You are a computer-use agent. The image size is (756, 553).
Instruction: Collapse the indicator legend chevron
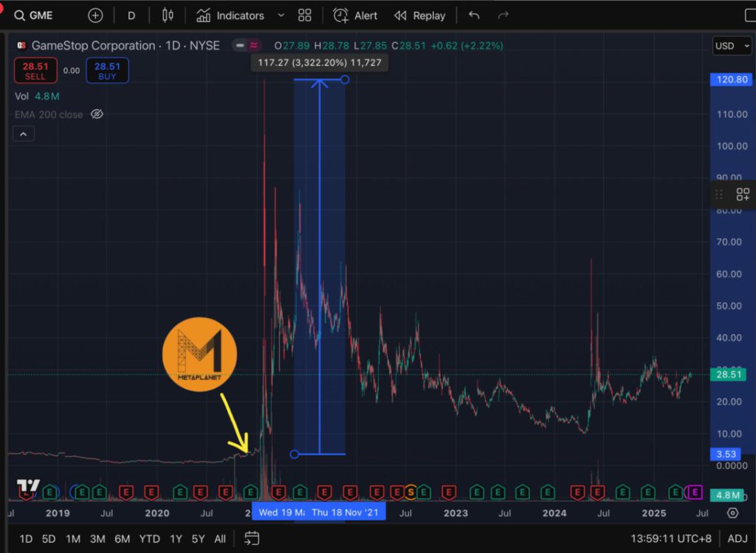point(22,134)
